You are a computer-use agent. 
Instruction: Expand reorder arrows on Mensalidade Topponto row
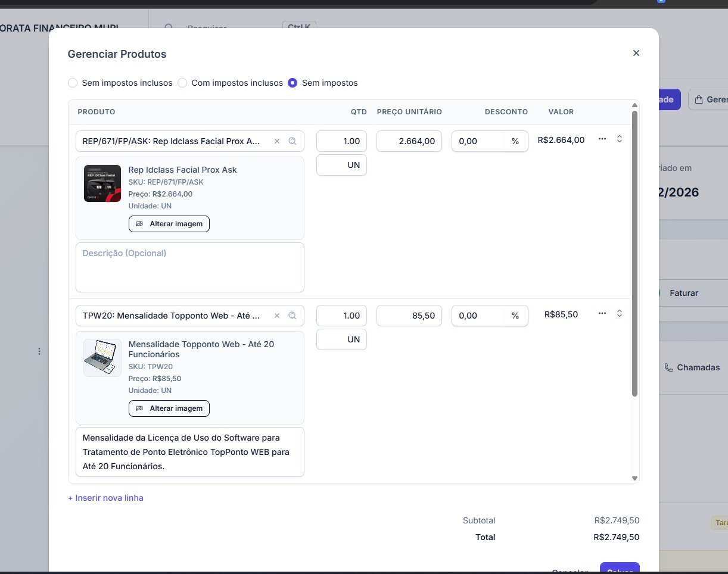(620, 313)
